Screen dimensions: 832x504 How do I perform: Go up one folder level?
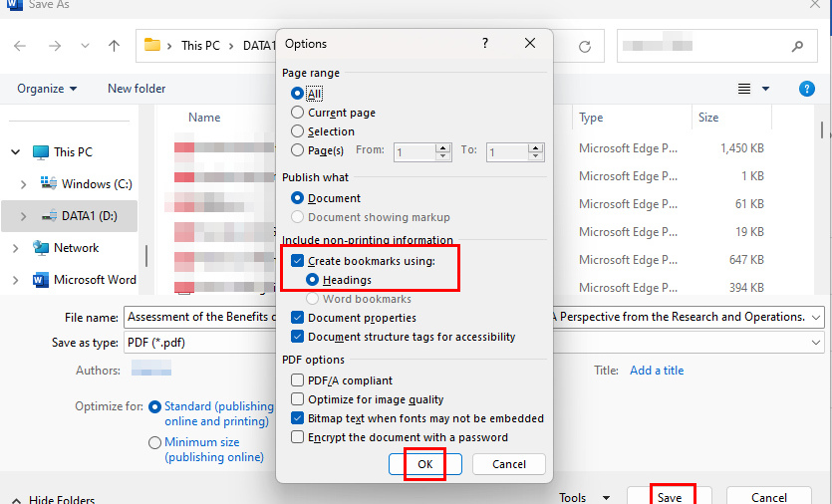[114, 46]
